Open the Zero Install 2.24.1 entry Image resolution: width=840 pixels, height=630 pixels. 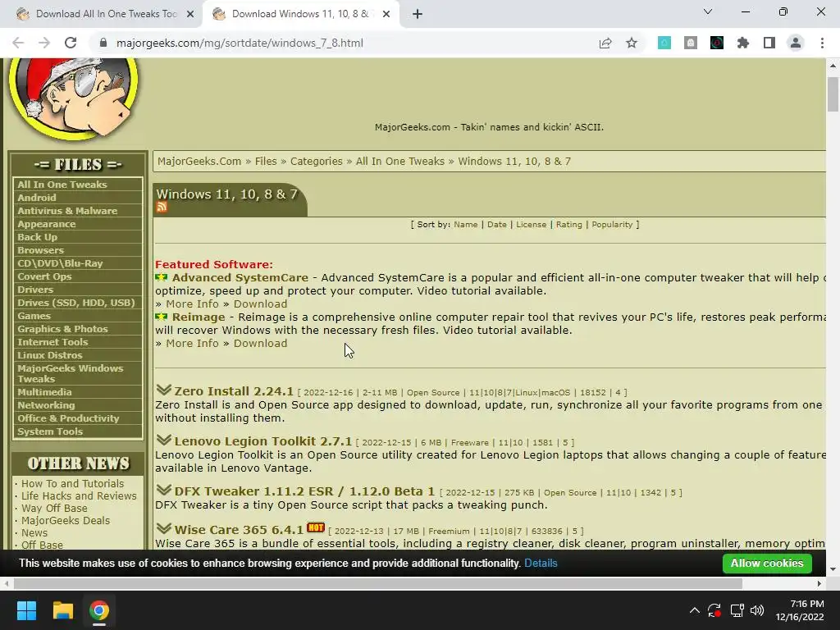(234, 391)
